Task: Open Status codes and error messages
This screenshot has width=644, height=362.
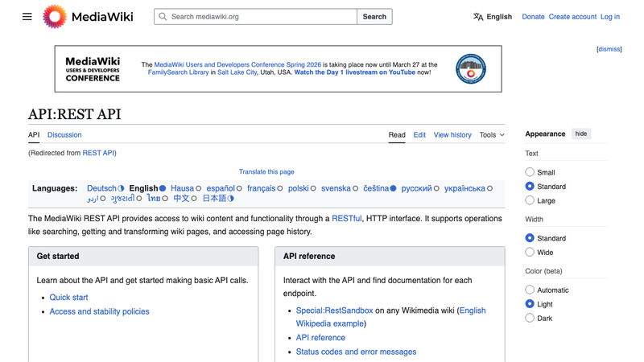Action: 356,352
